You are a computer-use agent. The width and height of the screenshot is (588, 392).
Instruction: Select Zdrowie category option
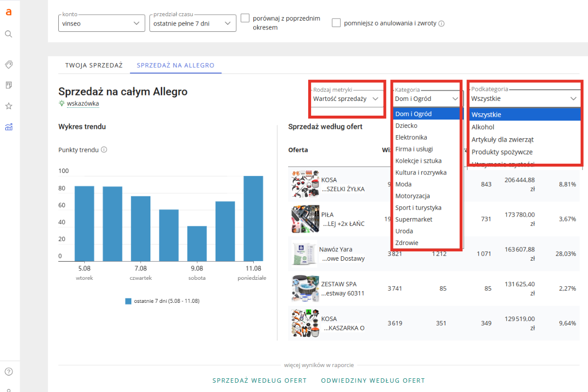[426, 243]
